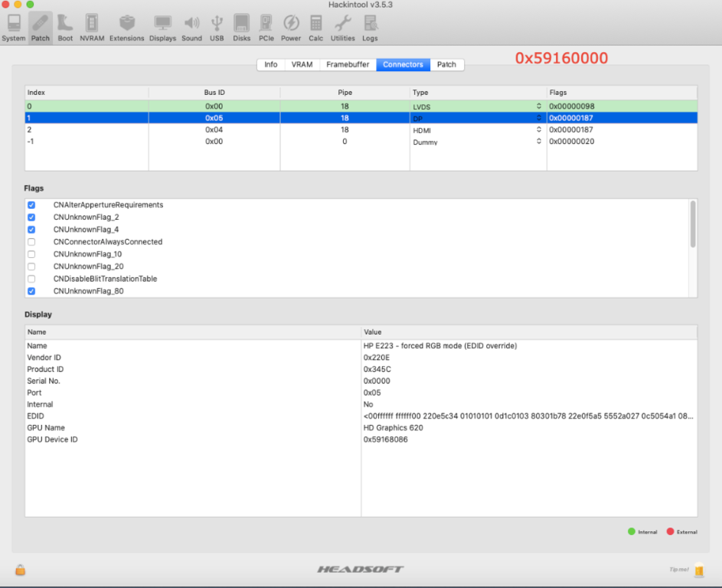Open the NVRAM toolbar section
The image size is (722, 588).
[x=91, y=25]
